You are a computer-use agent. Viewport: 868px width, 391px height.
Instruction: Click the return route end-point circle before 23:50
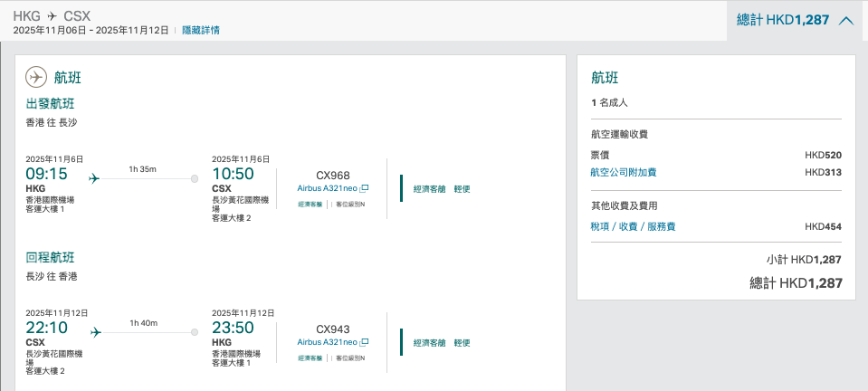click(195, 332)
